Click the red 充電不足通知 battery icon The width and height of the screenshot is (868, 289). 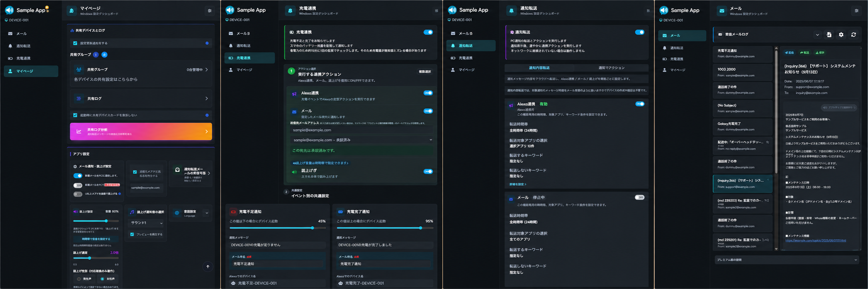233,212
